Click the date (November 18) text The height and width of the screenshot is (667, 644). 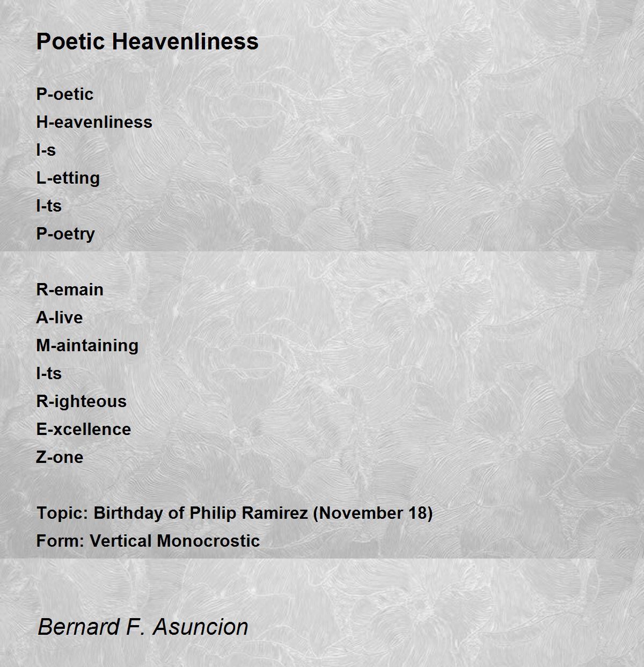pyautogui.click(x=373, y=513)
